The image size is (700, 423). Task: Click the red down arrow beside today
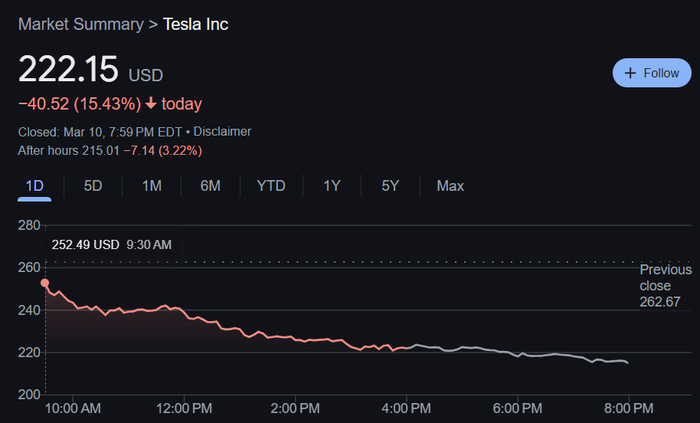click(151, 103)
